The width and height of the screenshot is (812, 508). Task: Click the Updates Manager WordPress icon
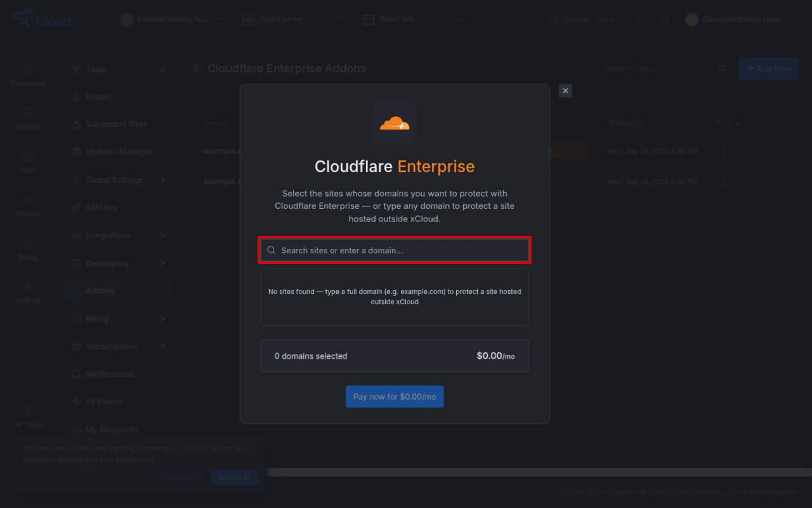coord(77,152)
